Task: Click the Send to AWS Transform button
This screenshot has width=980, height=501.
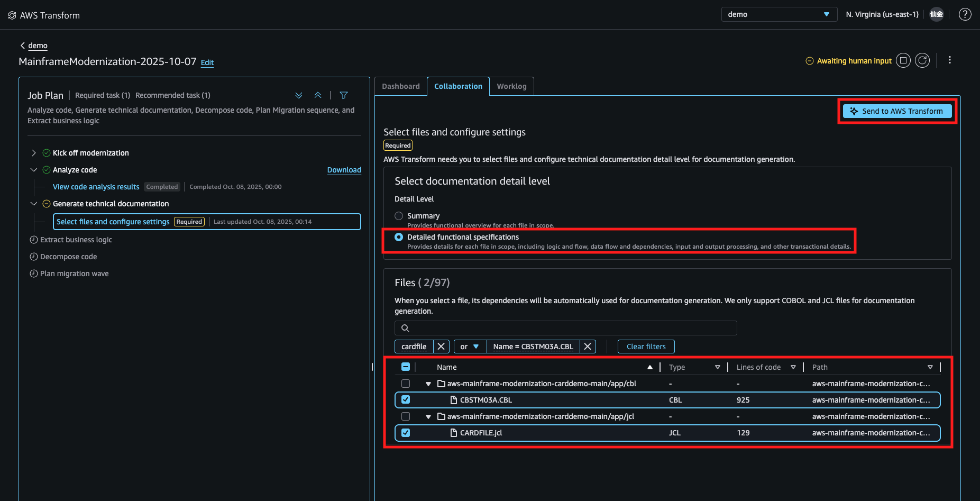Action: (x=897, y=111)
